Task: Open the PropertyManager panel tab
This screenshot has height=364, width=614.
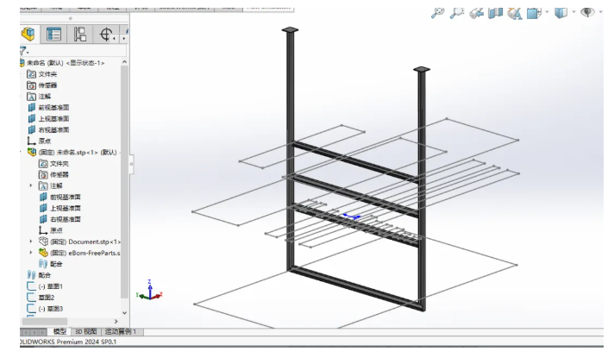Action: (x=54, y=34)
